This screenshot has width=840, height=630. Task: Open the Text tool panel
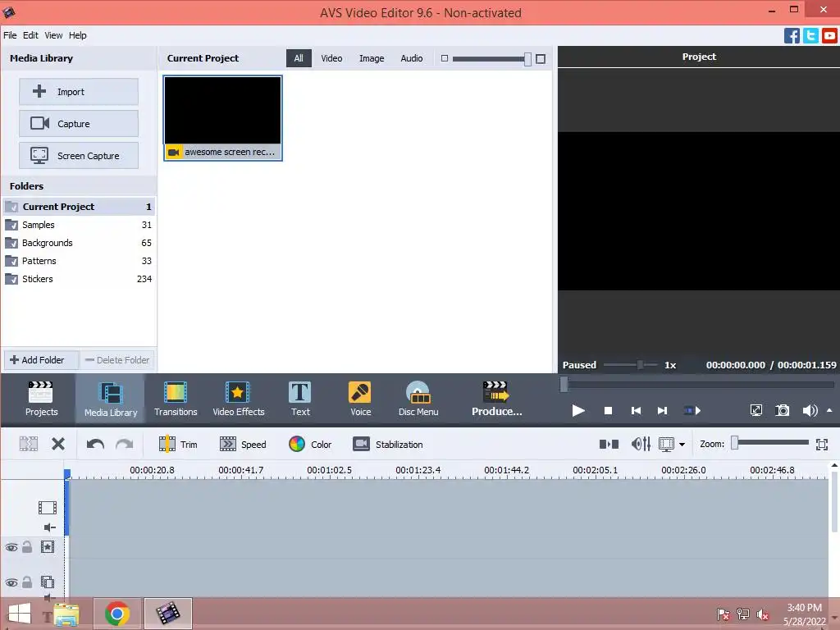tap(300, 398)
